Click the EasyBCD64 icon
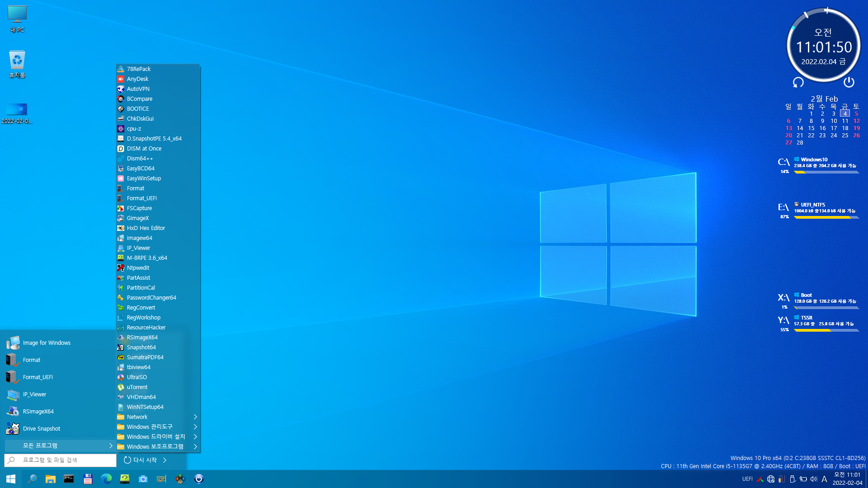This screenshot has width=868, height=488. click(121, 169)
